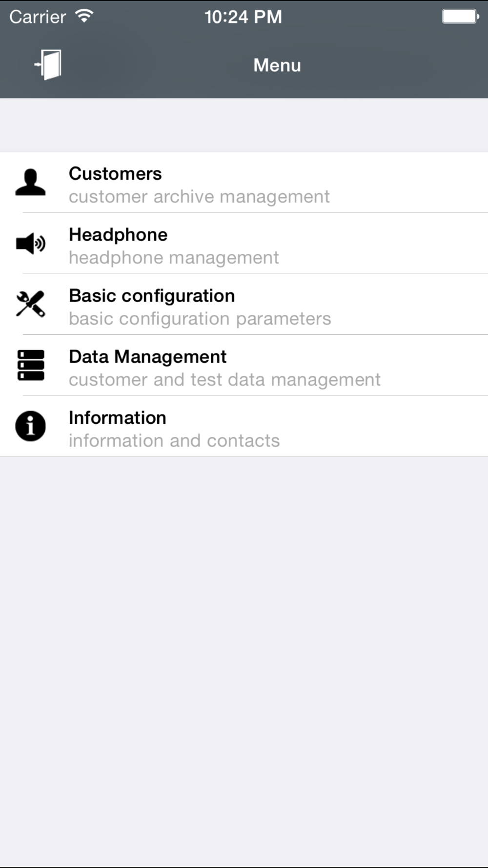Image resolution: width=488 pixels, height=868 pixels.
Task: Tap the battery indicator icon
Action: [460, 16]
